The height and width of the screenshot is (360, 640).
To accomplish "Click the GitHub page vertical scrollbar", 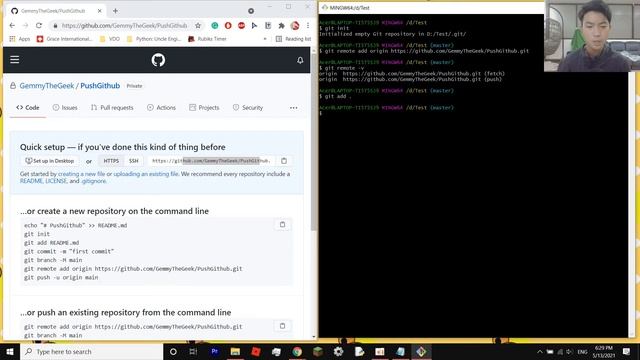I will point(313,143).
